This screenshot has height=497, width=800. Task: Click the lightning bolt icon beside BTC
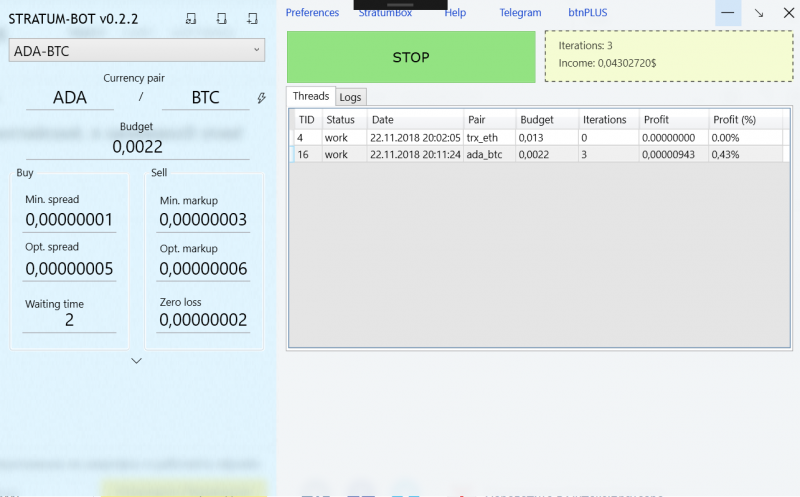tap(261, 98)
